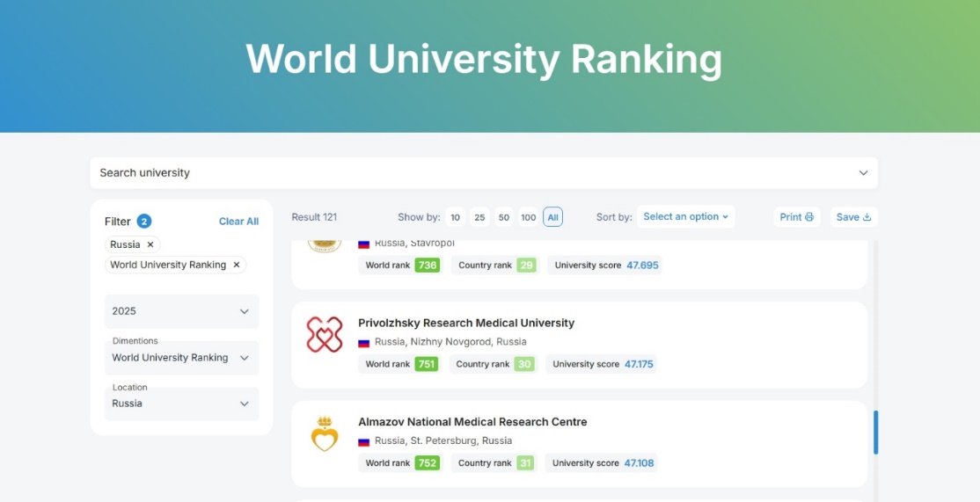Open the Sort by Select an option dropdown
The height and width of the screenshot is (502, 980).
tap(685, 216)
